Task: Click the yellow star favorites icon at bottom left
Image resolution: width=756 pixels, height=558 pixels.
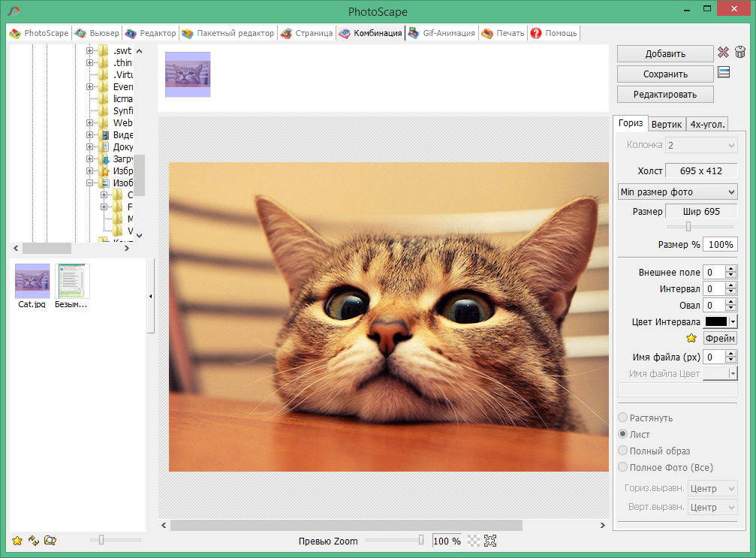Action: click(x=17, y=540)
